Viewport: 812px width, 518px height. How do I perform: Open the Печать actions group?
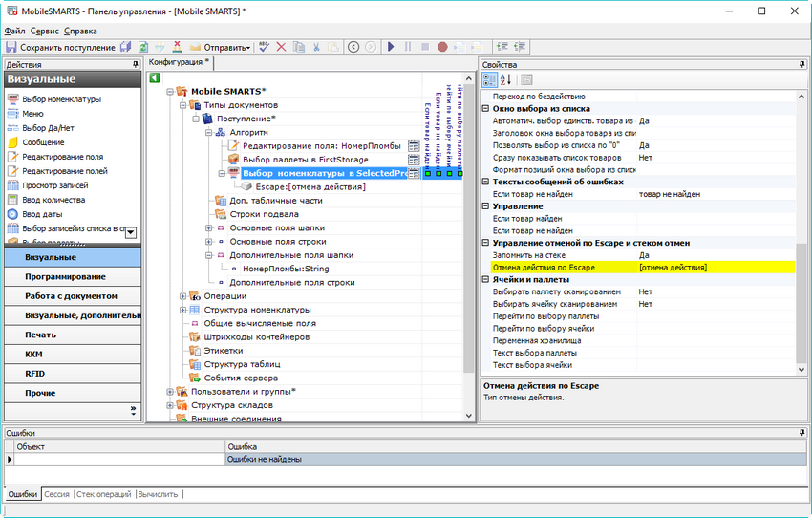pyautogui.click(x=73, y=335)
